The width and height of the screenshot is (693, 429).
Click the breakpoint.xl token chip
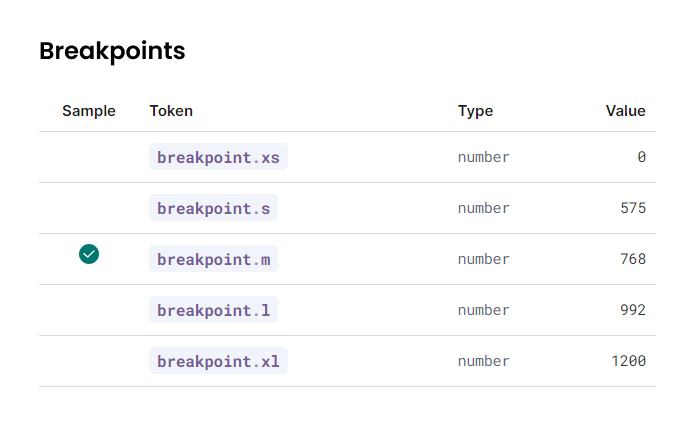coord(218,361)
